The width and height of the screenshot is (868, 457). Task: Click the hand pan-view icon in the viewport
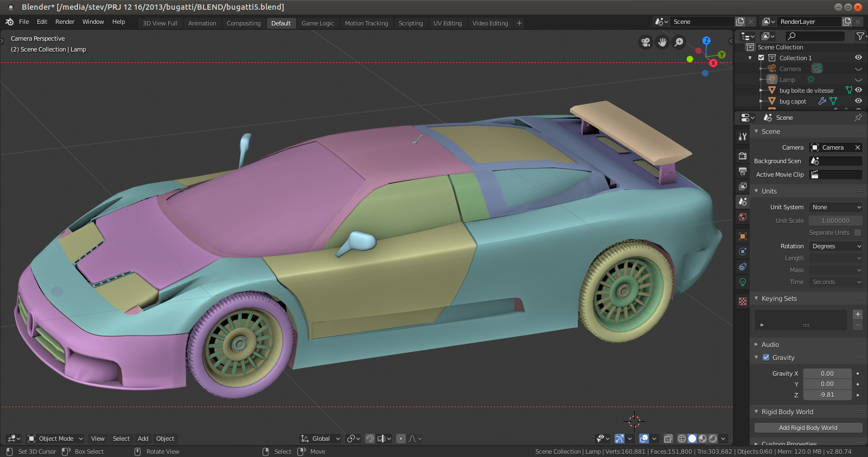[x=662, y=42]
